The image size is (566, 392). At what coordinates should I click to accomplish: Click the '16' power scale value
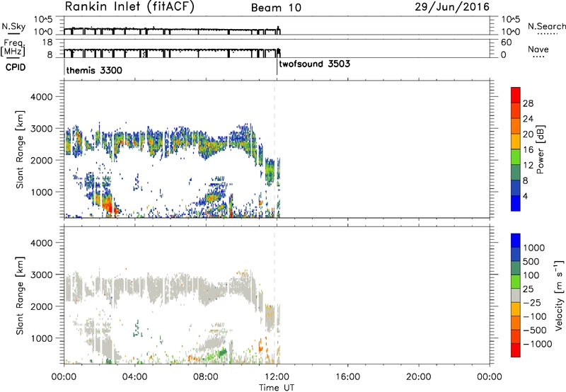(x=528, y=150)
